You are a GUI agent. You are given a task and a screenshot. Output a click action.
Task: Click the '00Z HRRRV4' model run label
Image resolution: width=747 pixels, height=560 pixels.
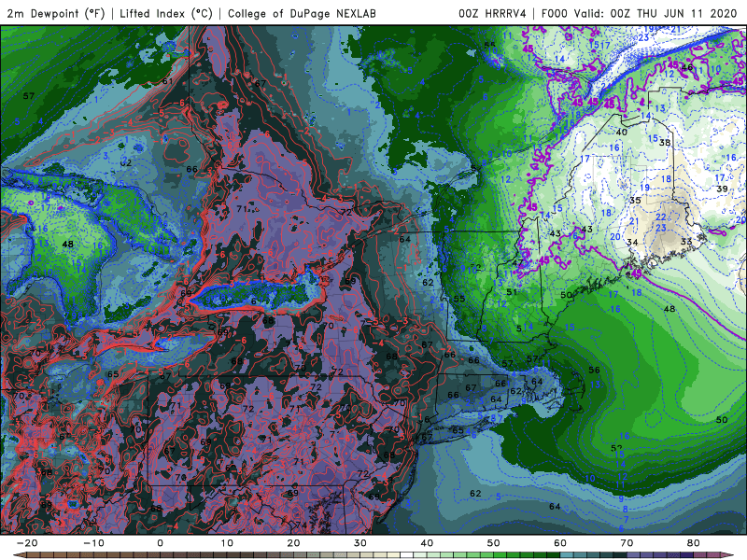pos(493,13)
